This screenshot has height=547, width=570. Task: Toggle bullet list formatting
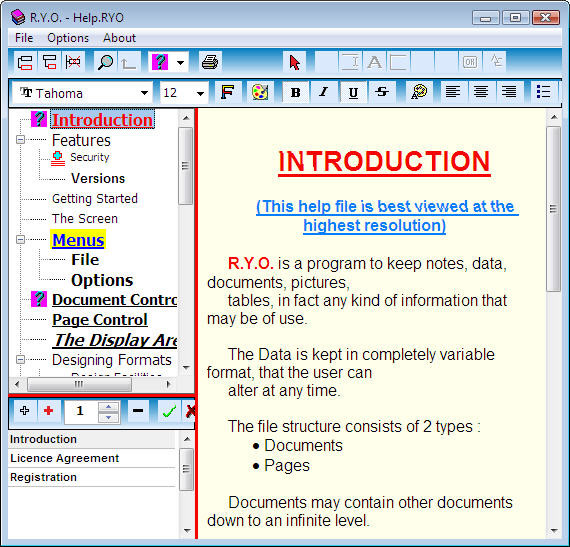pyautogui.click(x=543, y=92)
